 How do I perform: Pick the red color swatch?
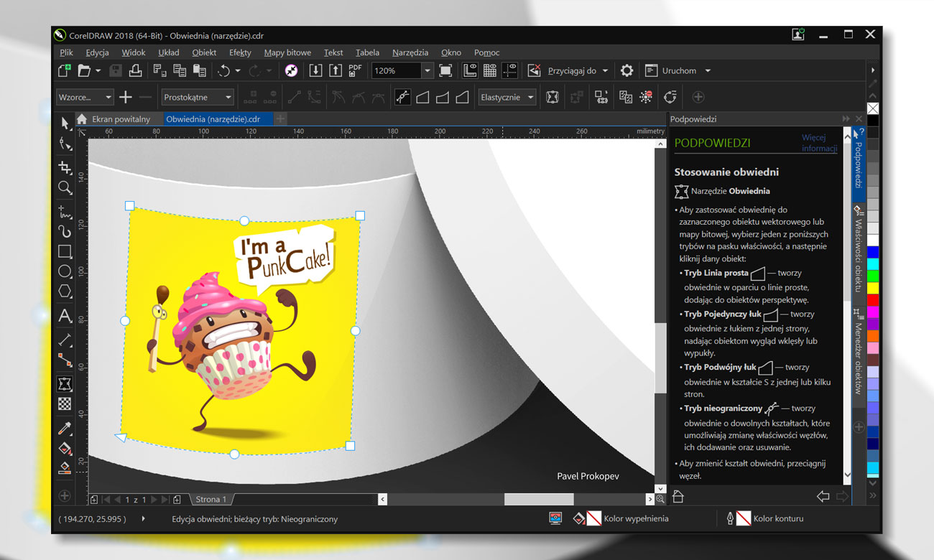(x=873, y=300)
